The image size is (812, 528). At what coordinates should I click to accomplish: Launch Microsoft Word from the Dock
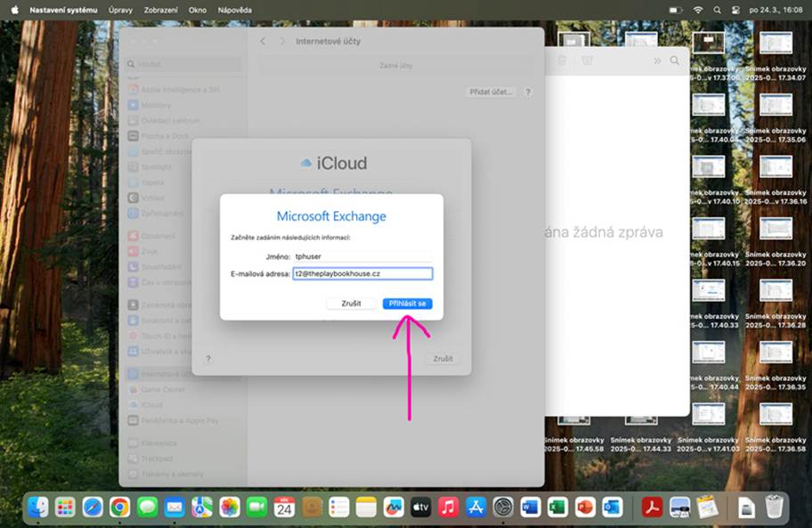coord(531,508)
